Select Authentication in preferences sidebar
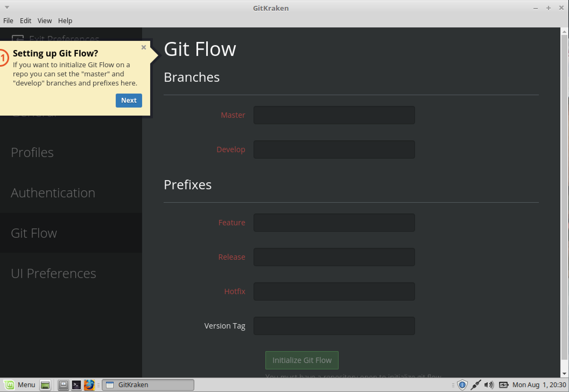 click(x=53, y=193)
